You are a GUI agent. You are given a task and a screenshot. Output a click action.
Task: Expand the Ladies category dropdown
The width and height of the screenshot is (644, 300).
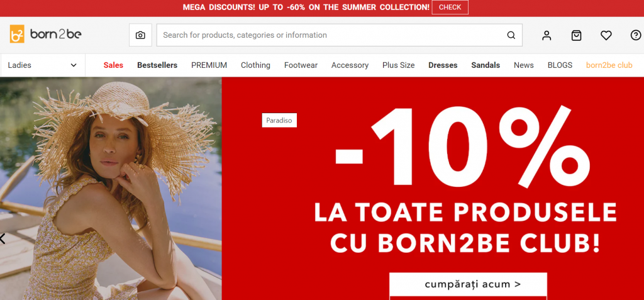(x=43, y=65)
